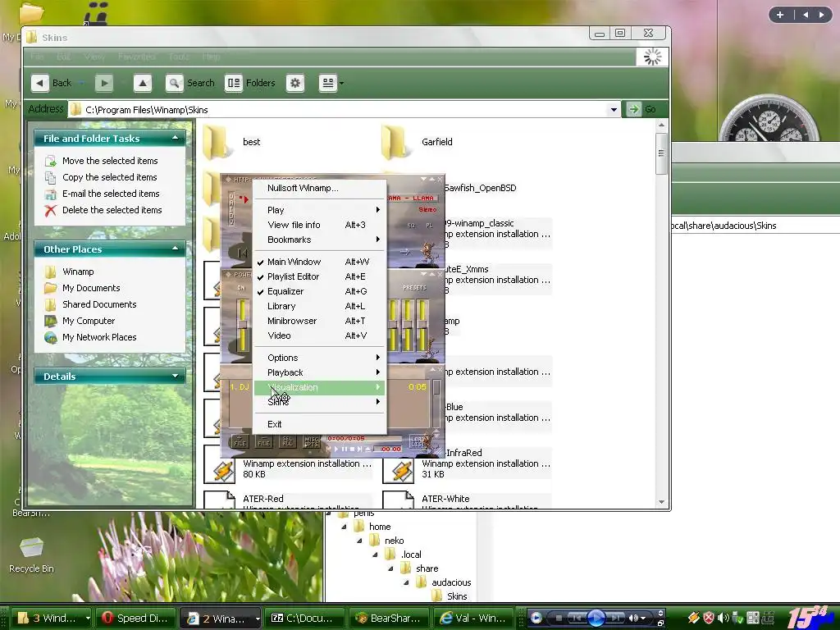Click Nullsoft Winamp... menu entry

point(319,188)
